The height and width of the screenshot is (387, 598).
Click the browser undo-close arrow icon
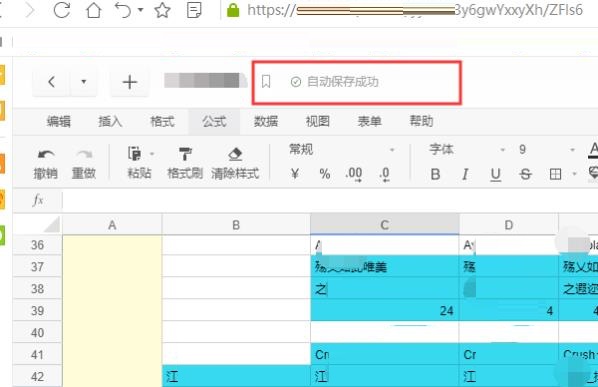[x=123, y=10]
